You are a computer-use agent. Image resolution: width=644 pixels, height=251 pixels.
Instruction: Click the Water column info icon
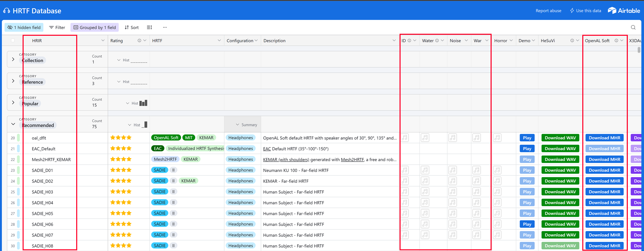coord(437,40)
